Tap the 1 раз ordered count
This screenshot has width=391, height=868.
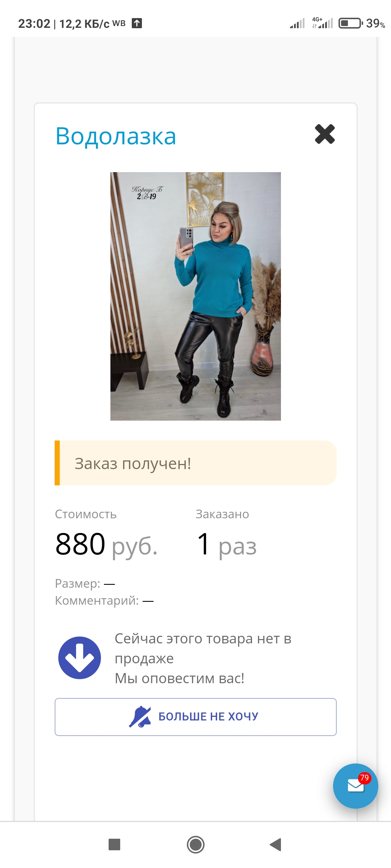click(x=227, y=544)
